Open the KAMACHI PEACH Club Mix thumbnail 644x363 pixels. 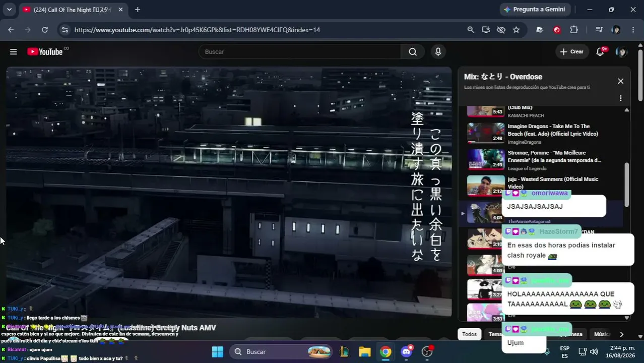pos(486,111)
